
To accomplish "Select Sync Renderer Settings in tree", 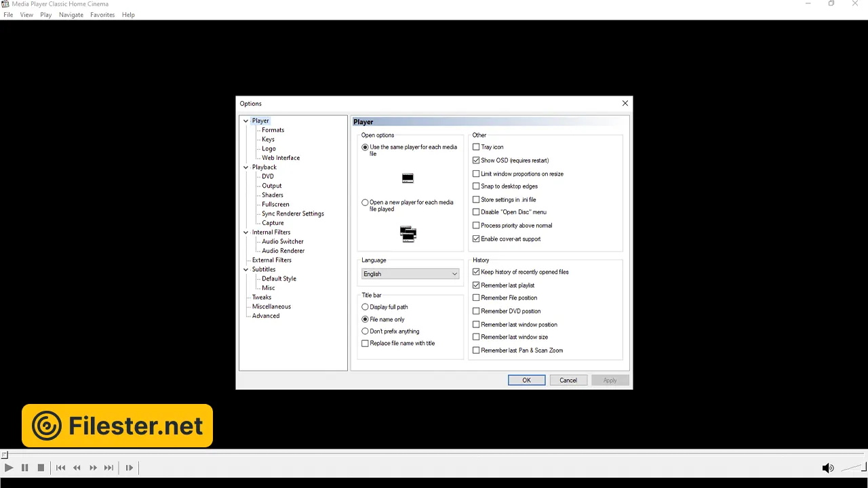I will click(292, 213).
